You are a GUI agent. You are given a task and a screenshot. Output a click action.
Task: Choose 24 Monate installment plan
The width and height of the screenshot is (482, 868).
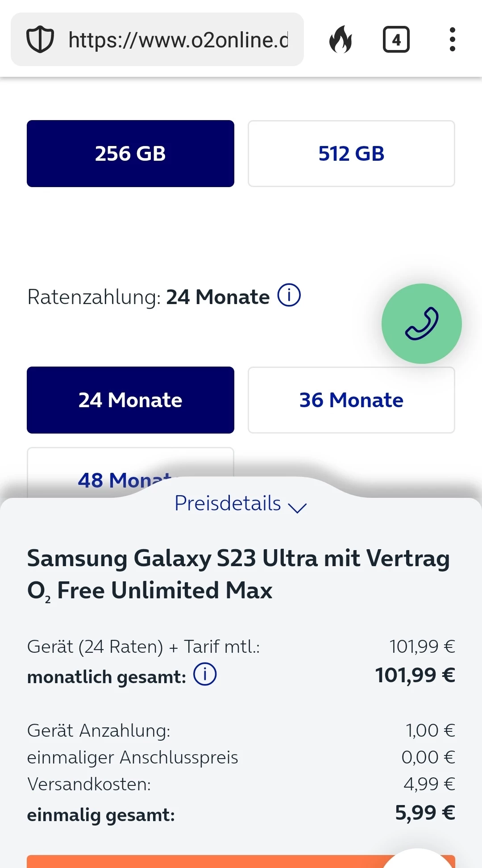click(x=130, y=400)
